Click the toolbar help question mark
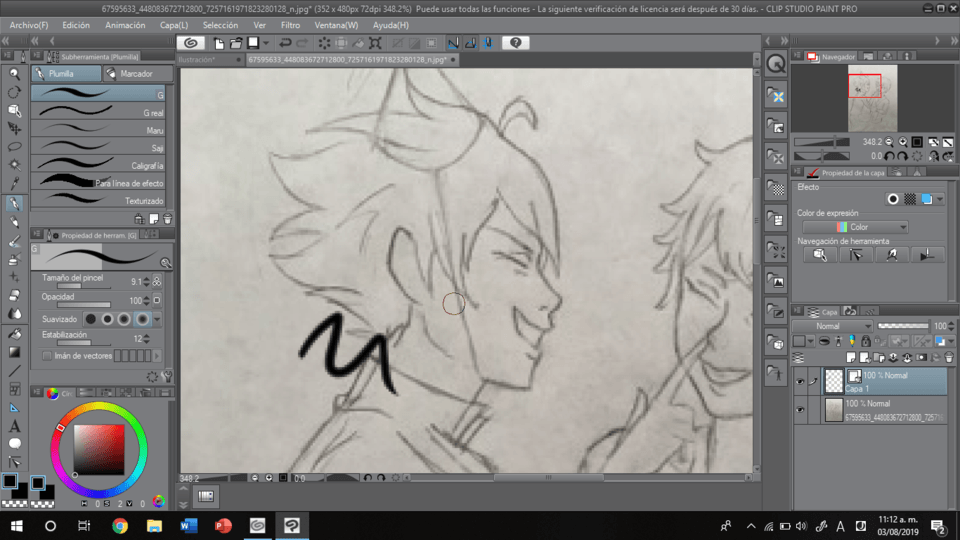The height and width of the screenshot is (540, 960). tap(516, 43)
